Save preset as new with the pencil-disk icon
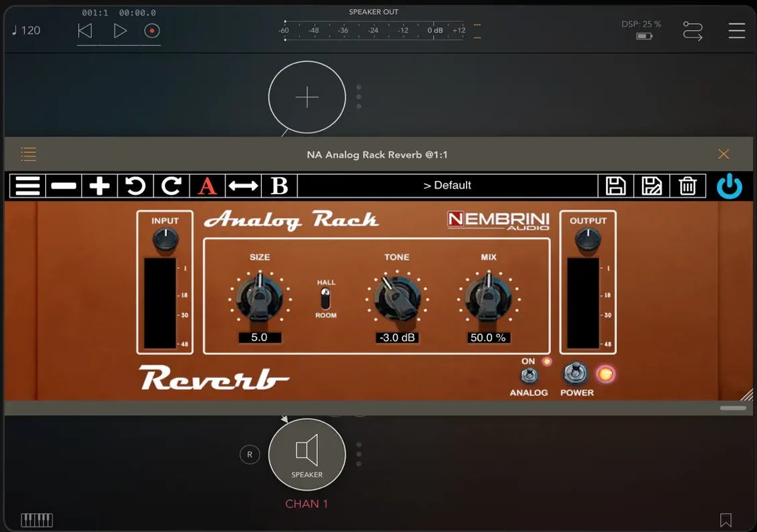The height and width of the screenshot is (532, 757). tap(652, 186)
